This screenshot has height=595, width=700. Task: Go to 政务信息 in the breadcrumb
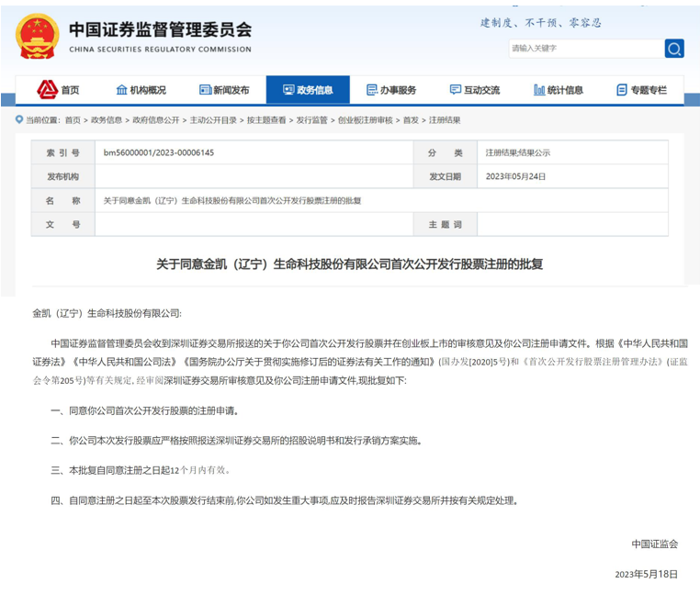[x=107, y=120]
